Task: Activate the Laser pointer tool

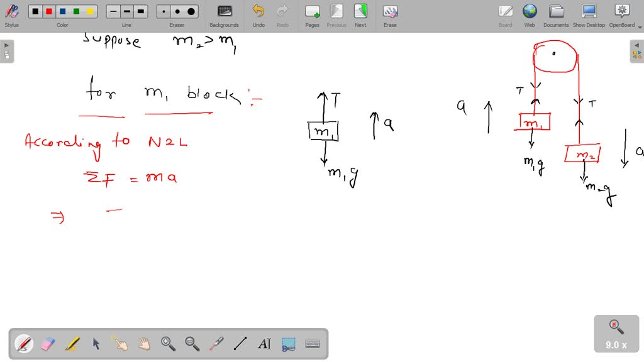Action: click(x=215, y=344)
